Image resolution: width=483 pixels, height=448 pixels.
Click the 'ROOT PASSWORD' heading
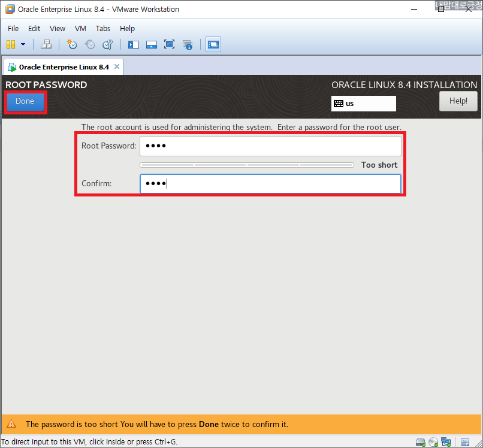pos(46,85)
